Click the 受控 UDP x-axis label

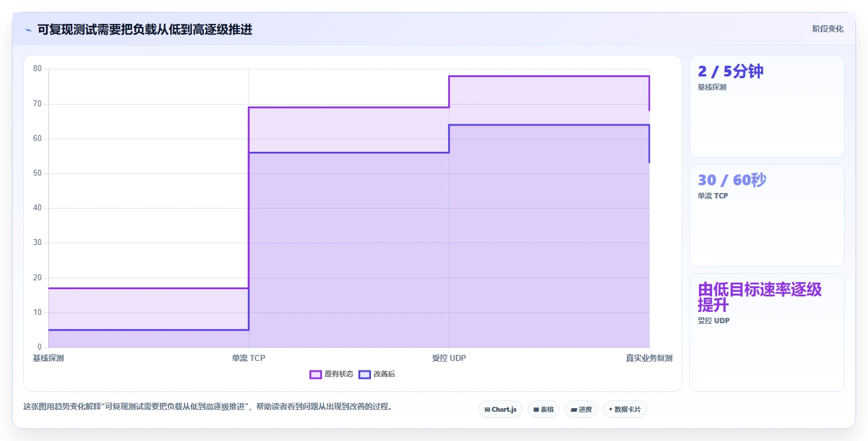click(449, 359)
